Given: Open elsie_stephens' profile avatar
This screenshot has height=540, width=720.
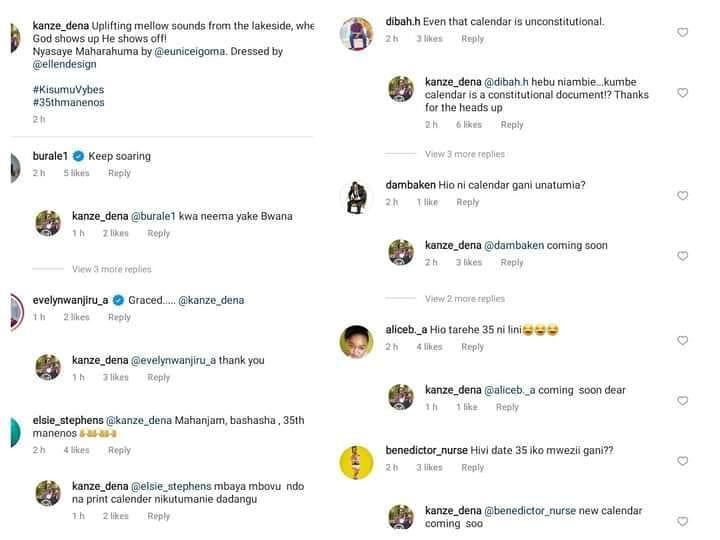Looking at the screenshot, I should (x=14, y=433).
